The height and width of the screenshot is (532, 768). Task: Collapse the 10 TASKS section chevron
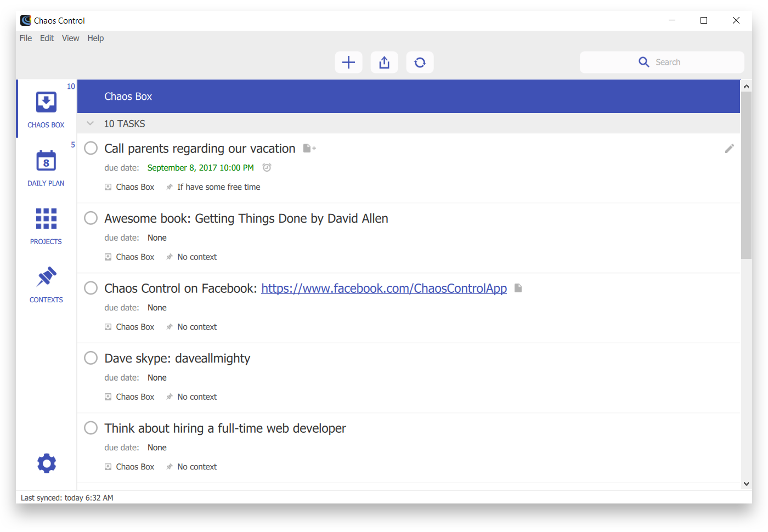click(x=91, y=124)
